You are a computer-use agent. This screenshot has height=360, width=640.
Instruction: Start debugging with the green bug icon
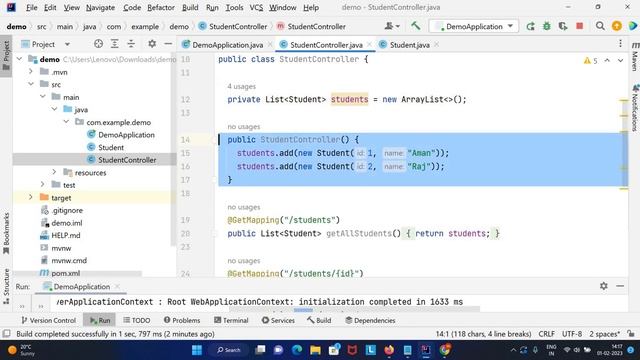point(547,26)
